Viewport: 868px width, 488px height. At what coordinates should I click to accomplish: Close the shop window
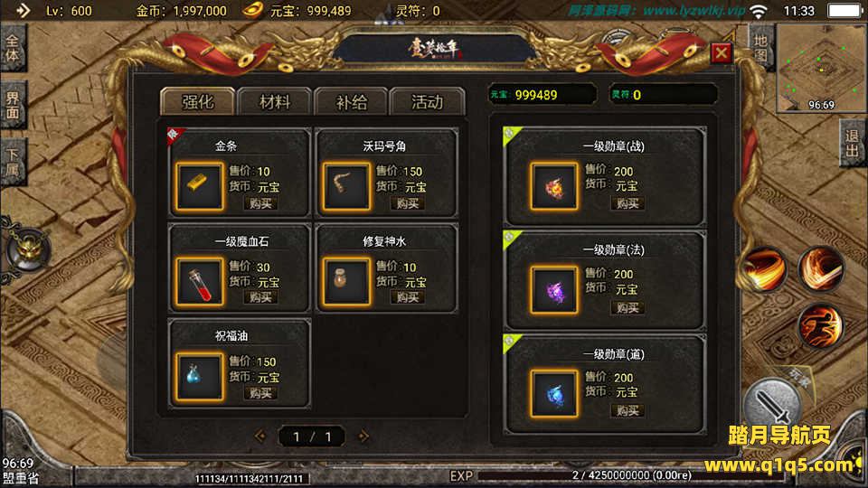[721, 53]
